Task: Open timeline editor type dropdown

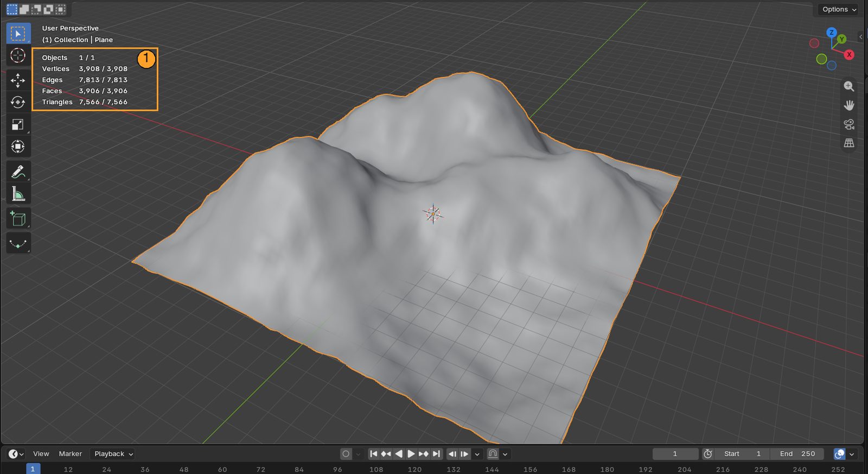Action: tap(16, 454)
